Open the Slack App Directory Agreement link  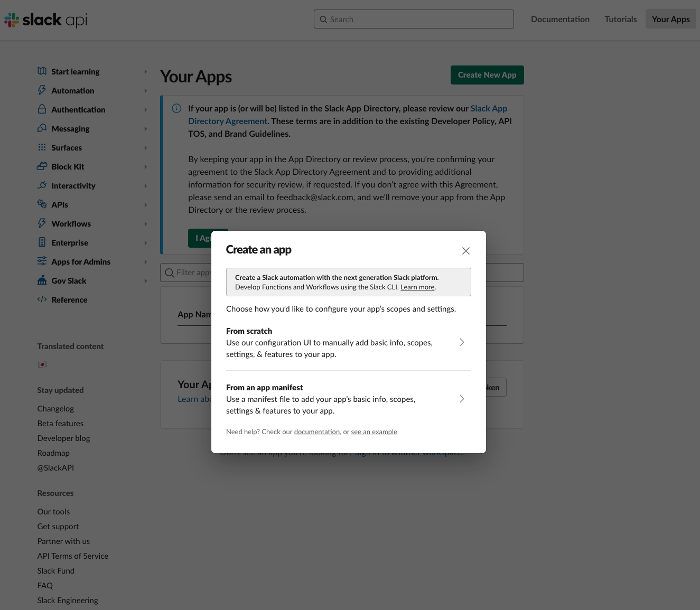[348, 115]
